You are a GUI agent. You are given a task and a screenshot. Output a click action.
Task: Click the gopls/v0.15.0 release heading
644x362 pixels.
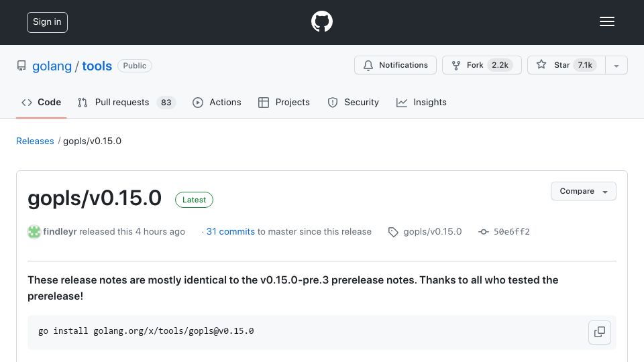pyautogui.click(x=95, y=198)
